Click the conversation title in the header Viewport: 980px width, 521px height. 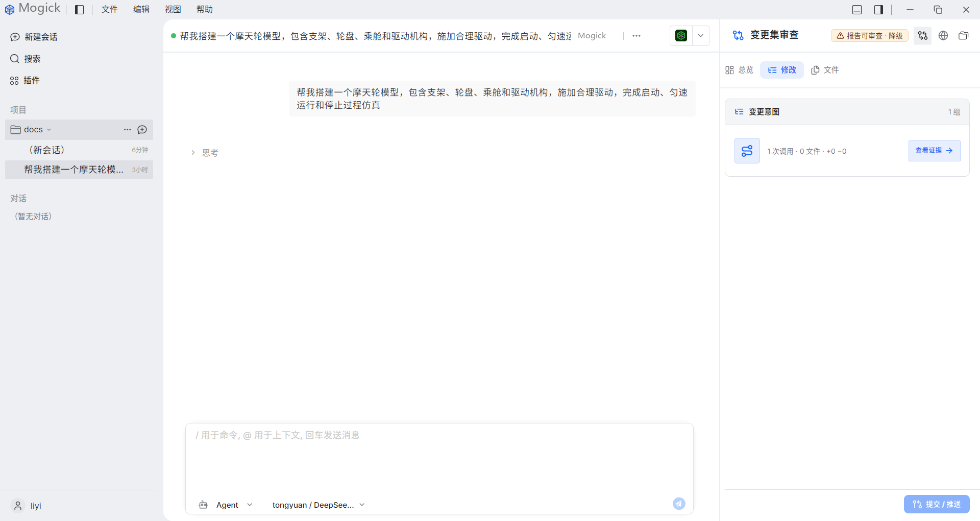376,36
